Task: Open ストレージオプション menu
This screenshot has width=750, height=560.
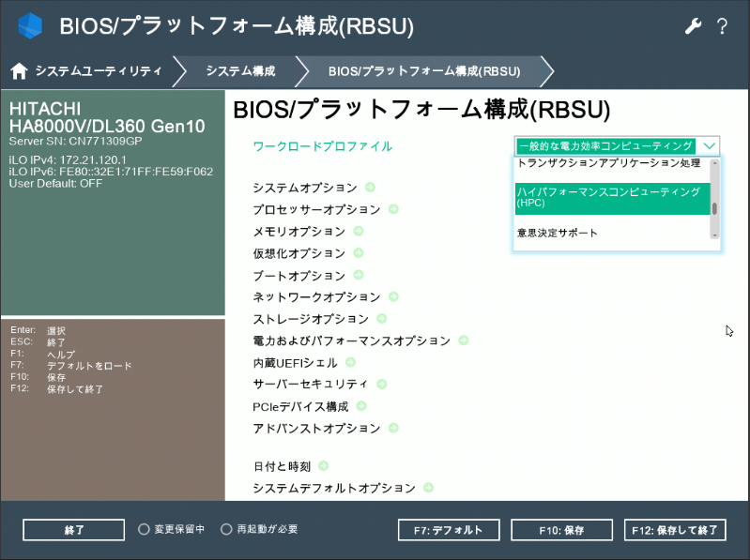Action: [x=311, y=319]
